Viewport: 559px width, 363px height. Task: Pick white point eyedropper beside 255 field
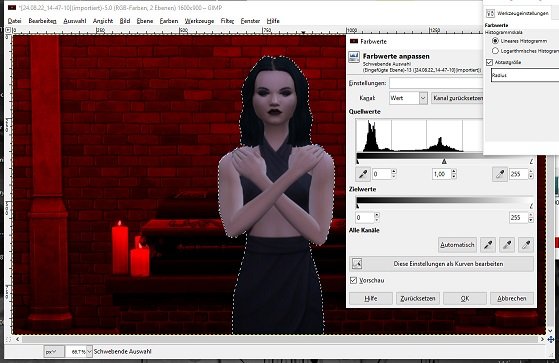(x=500, y=174)
